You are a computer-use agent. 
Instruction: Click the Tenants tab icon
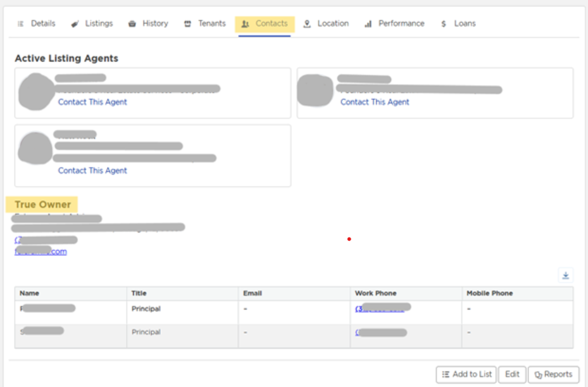pos(187,24)
